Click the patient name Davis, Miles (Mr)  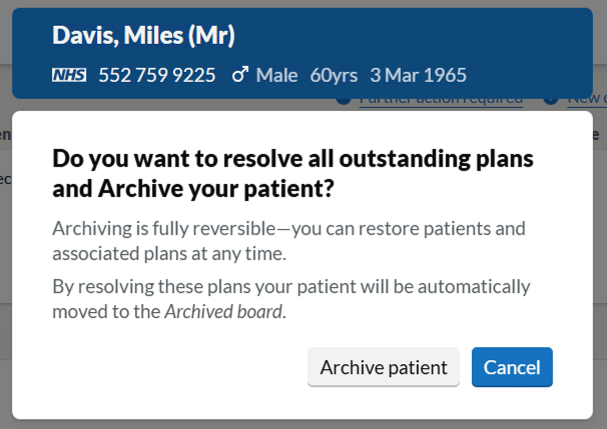(x=144, y=35)
